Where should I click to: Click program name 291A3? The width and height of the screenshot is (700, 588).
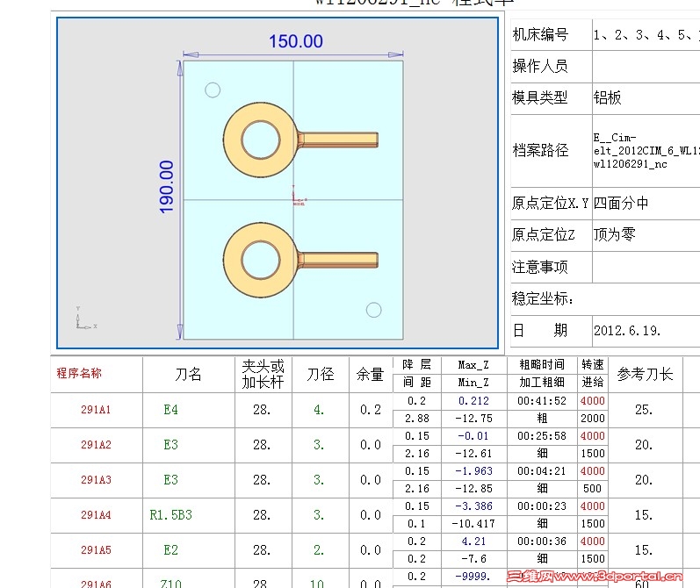pyautogui.click(x=96, y=480)
